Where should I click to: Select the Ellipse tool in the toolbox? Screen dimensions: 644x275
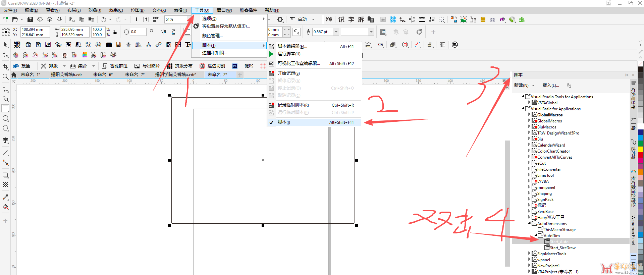click(5, 118)
